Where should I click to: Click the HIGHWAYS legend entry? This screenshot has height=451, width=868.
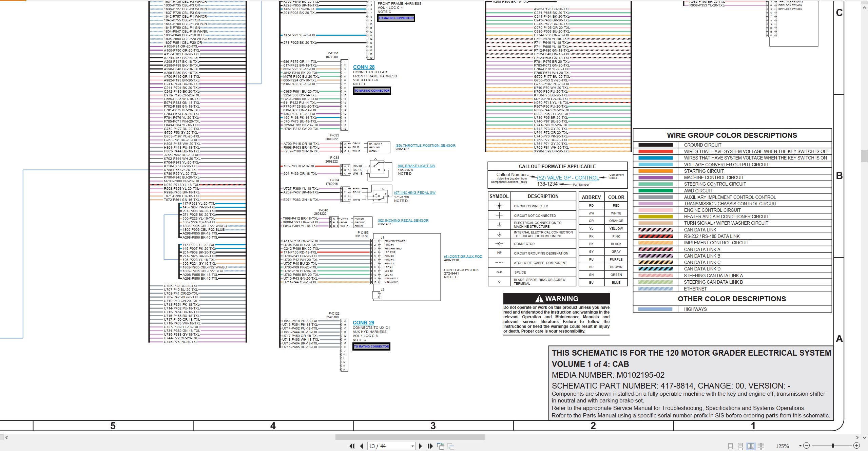[695, 309]
